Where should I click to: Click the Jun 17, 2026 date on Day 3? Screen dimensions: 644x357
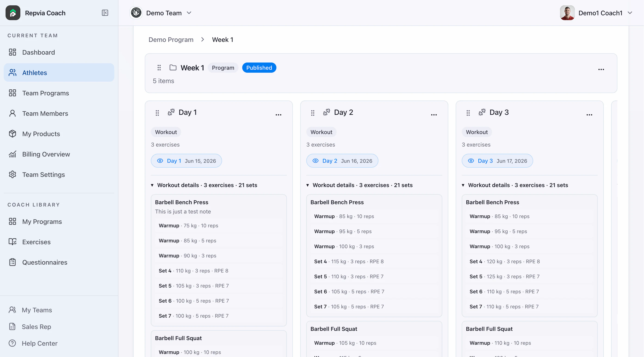click(x=512, y=161)
